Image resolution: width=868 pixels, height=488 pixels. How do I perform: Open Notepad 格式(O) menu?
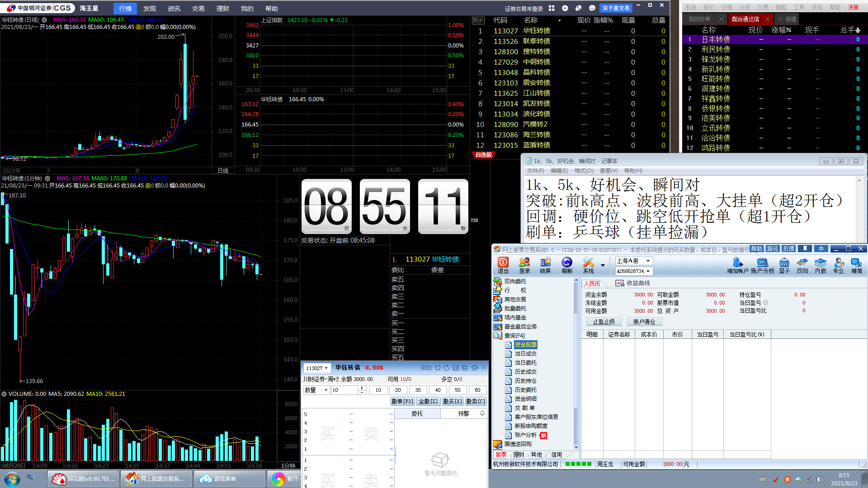(x=584, y=171)
